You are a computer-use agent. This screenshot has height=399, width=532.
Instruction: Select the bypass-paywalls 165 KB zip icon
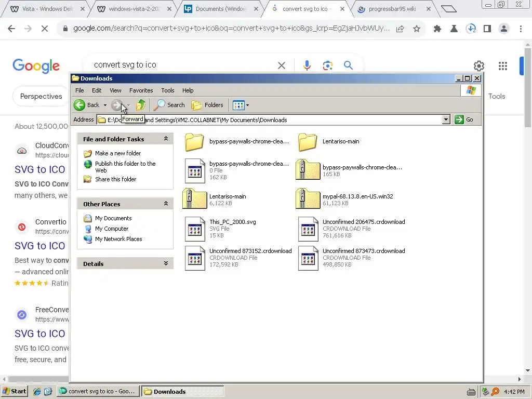pyautogui.click(x=308, y=169)
